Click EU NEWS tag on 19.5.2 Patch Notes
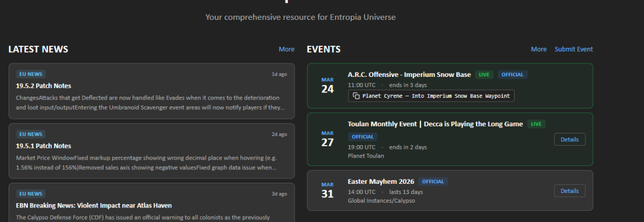 pos(31,74)
